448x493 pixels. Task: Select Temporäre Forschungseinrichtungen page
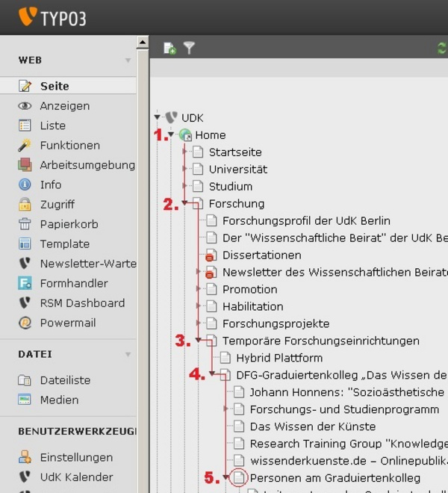tap(320, 341)
